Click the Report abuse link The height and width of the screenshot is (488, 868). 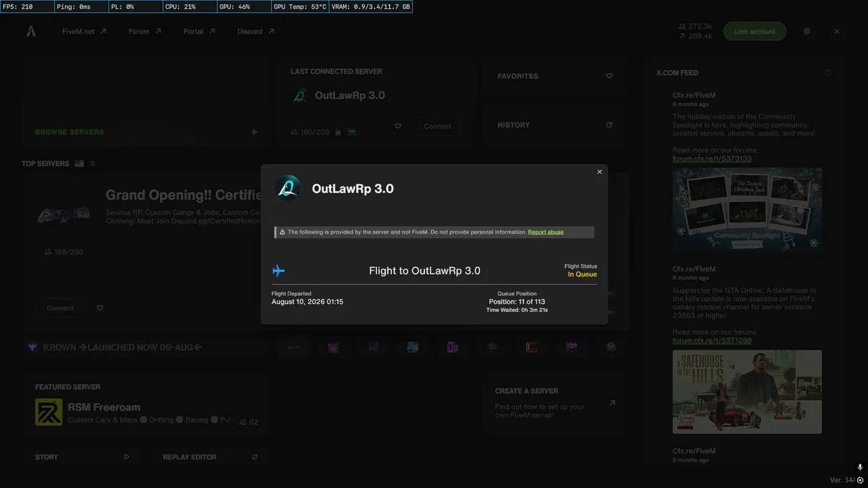[546, 232]
